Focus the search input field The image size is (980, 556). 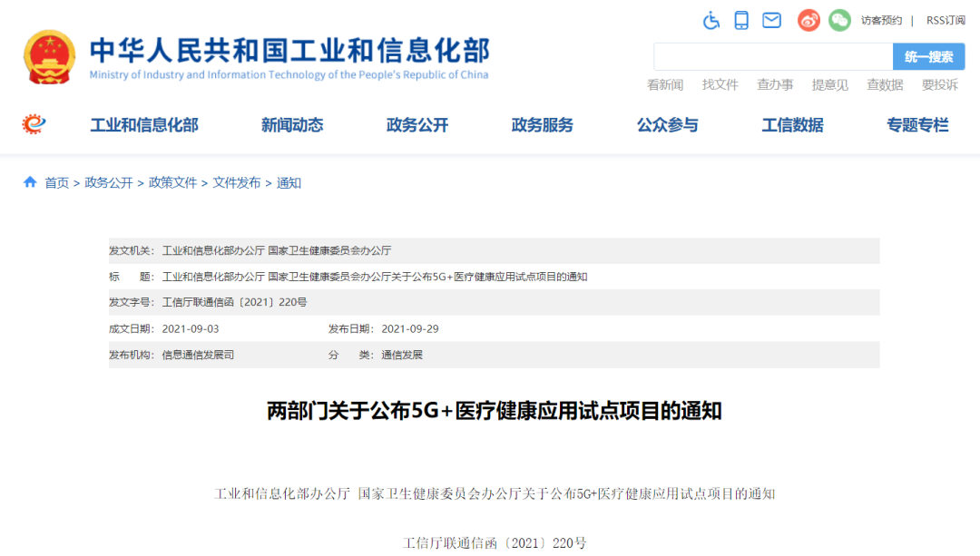coord(773,57)
